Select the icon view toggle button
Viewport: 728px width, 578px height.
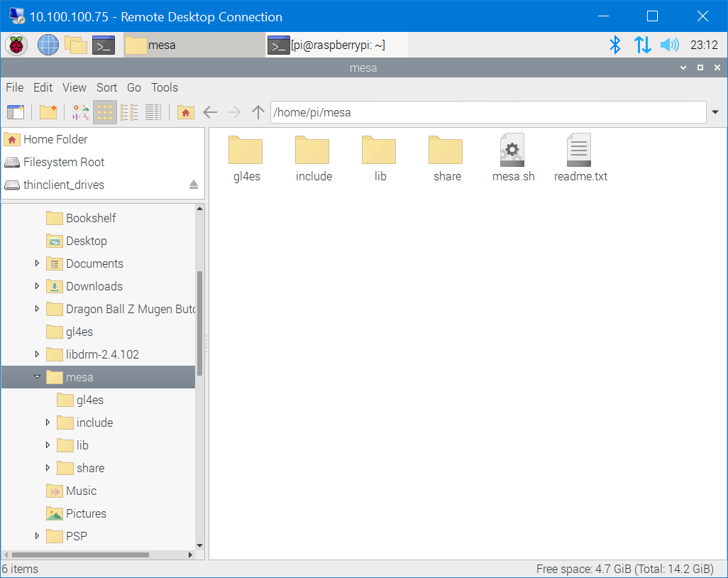(x=105, y=112)
